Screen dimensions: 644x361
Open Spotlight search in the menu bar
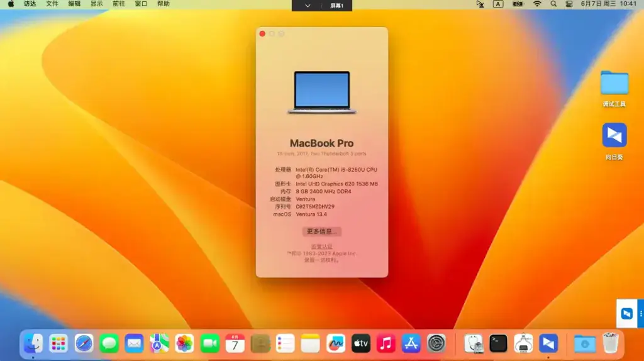point(553,4)
